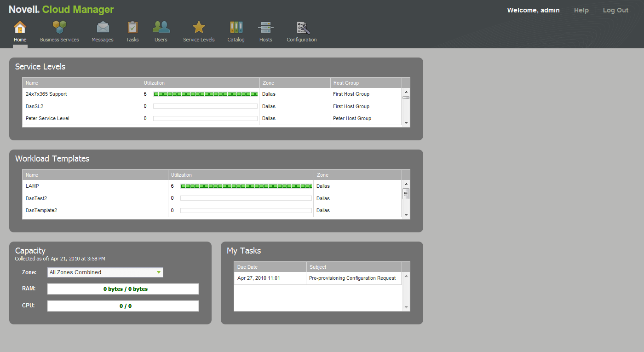
Task: Click DanTest2 empty utilization bar
Action: click(246, 198)
